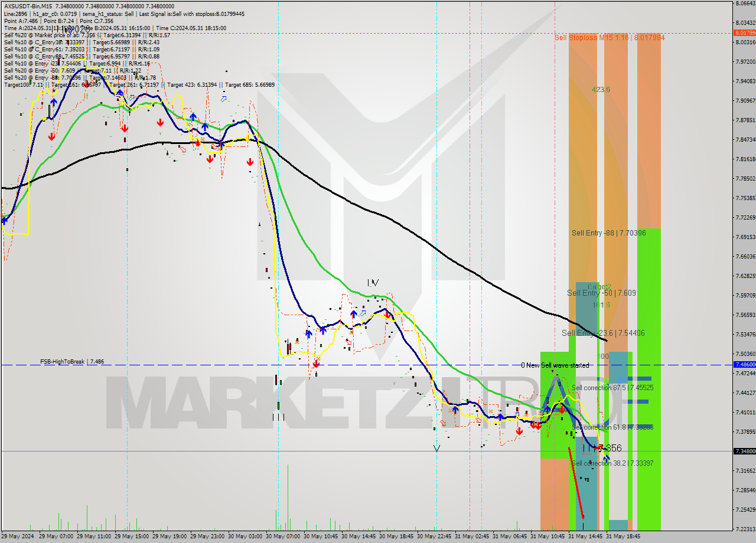Click the '31 May 10:45' time label
The height and width of the screenshot is (543, 756).
point(547,536)
